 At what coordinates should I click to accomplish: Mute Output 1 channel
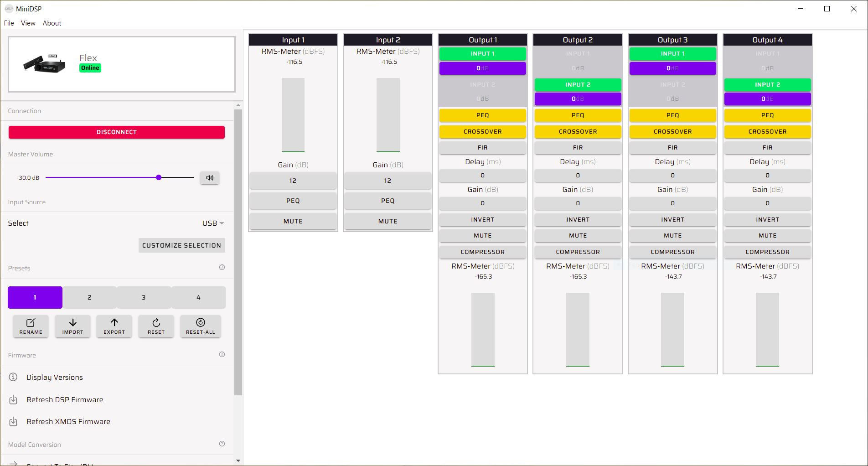483,236
